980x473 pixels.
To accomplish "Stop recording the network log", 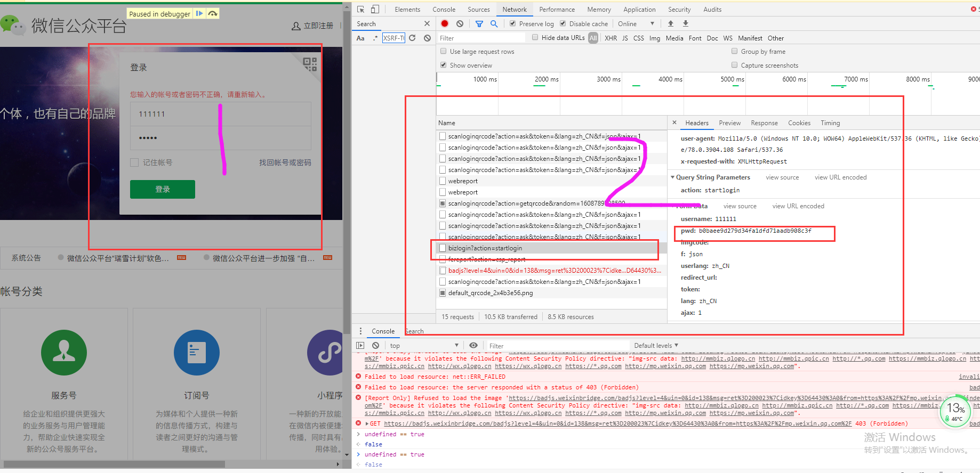I will coord(445,23).
